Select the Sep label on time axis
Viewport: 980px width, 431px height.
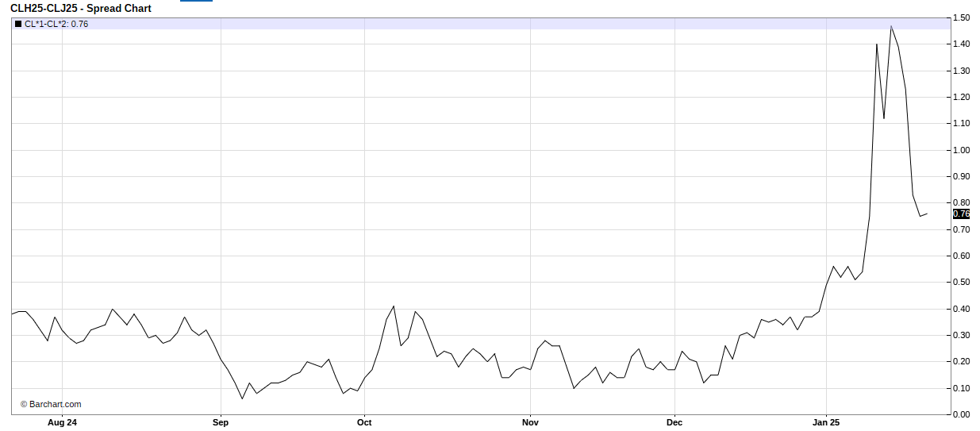pyautogui.click(x=221, y=422)
